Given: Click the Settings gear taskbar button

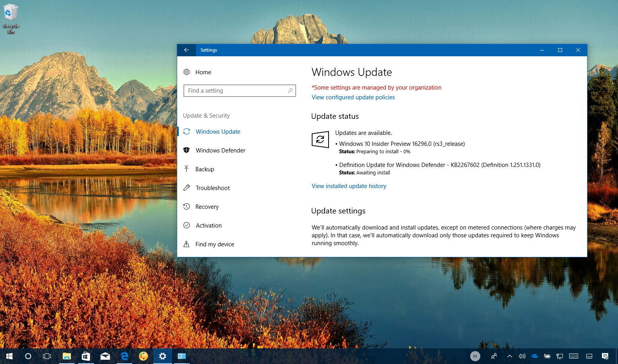Looking at the screenshot, I should (x=162, y=356).
